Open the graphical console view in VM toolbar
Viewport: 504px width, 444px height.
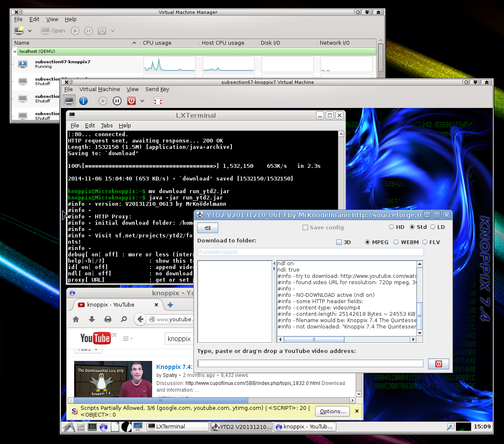point(69,100)
